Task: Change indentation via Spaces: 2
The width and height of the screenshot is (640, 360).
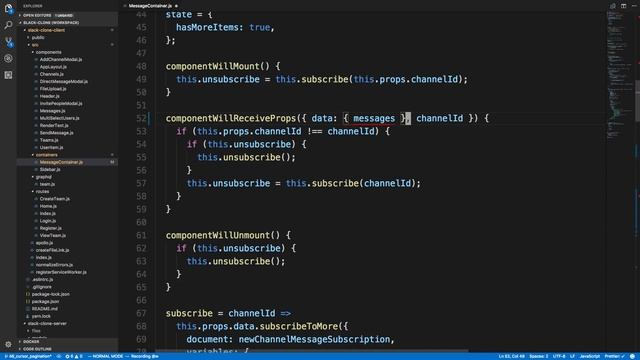Action: coord(539,356)
